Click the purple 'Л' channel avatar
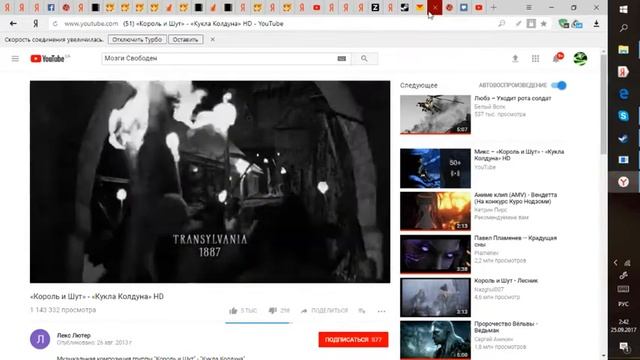Screen dimensions: 640x360 point(40,339)
